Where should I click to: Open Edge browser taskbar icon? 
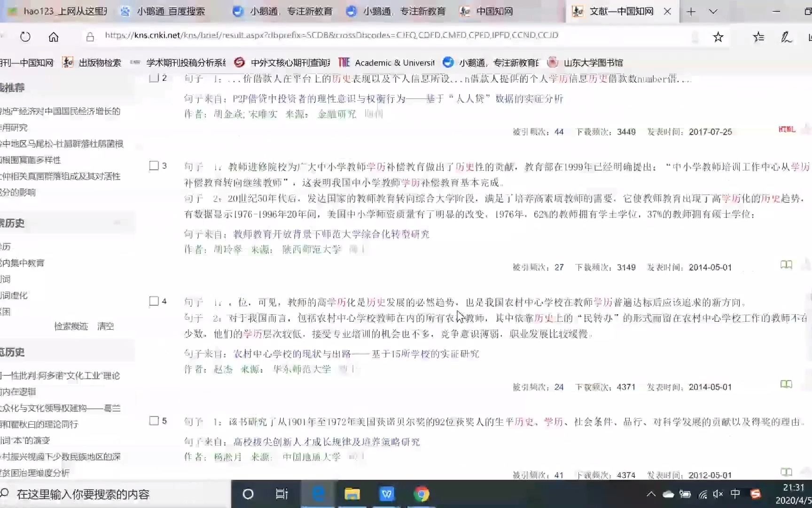click(318, 494)
